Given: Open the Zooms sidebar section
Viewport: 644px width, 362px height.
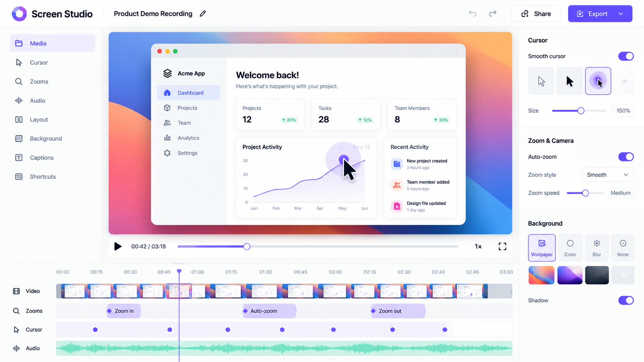Looking at the screenshot, I should click(53, 82).
